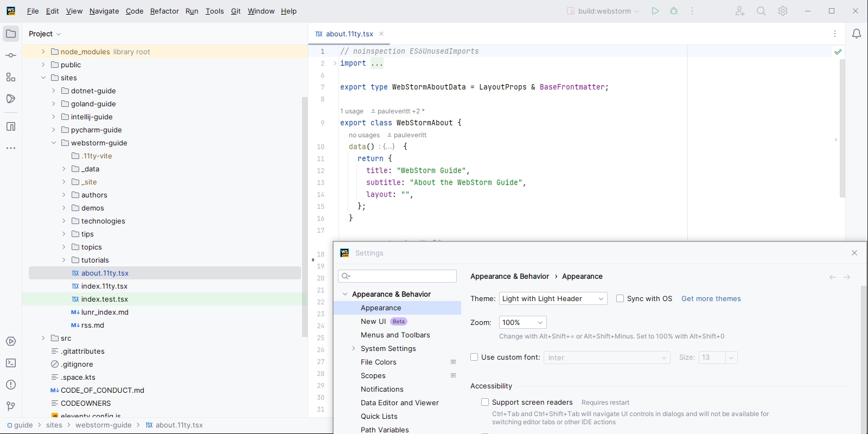Open the Refactor menu
This screenshot has height=434, width=868.
164,11
